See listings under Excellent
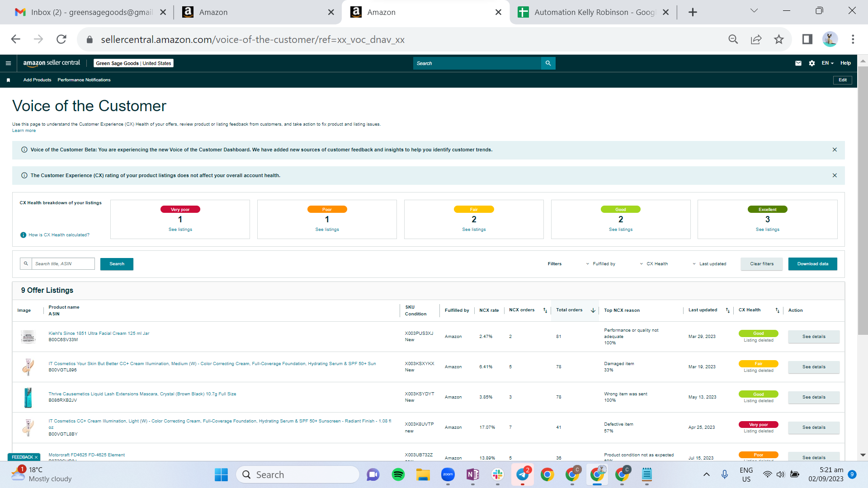This screenshot has width=868, height=488. coord(768,230)
